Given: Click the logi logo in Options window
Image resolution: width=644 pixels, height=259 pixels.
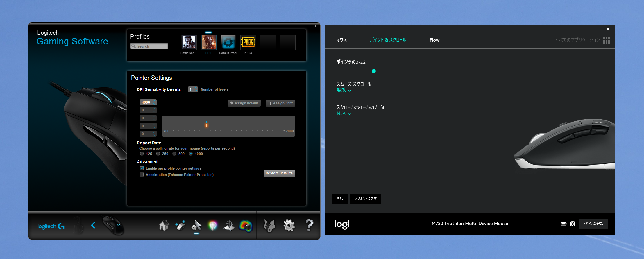Looking at the screenshot, I should [x=342, y=224].
